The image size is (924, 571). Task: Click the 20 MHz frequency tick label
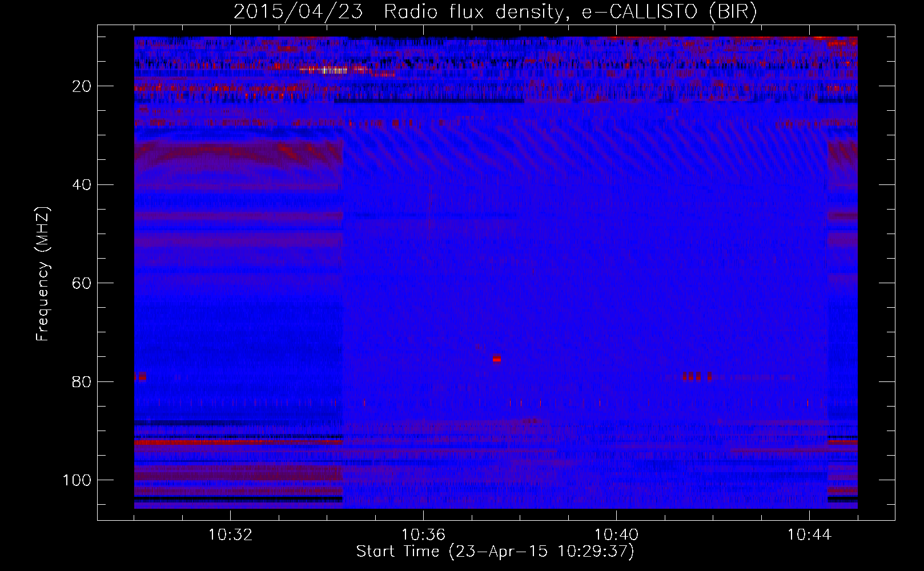pos(82,86)
